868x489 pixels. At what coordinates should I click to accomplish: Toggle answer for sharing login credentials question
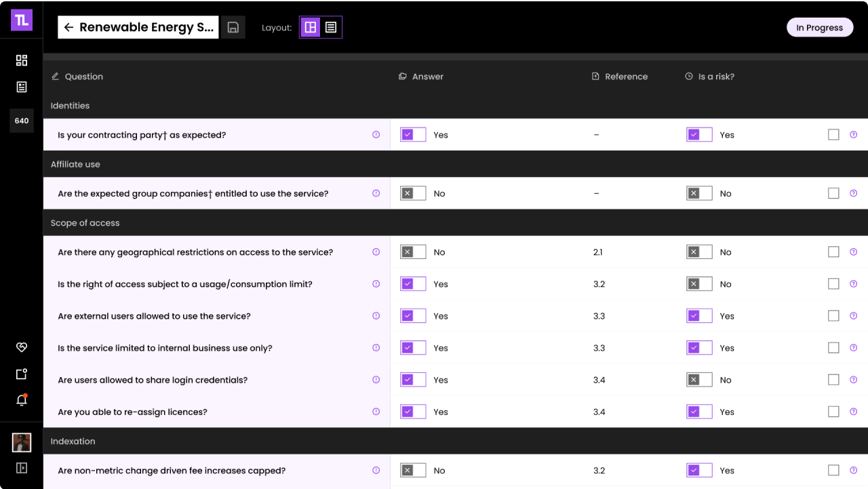[x=413, y=380]
